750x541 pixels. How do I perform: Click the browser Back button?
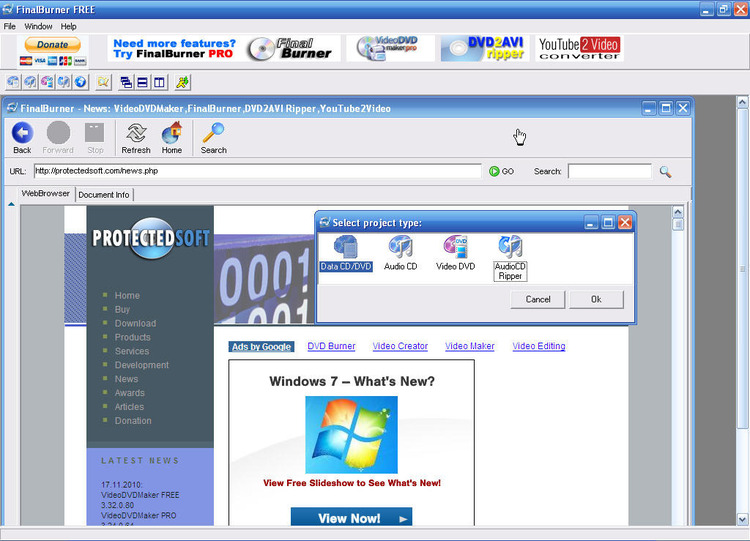point(22,137)
